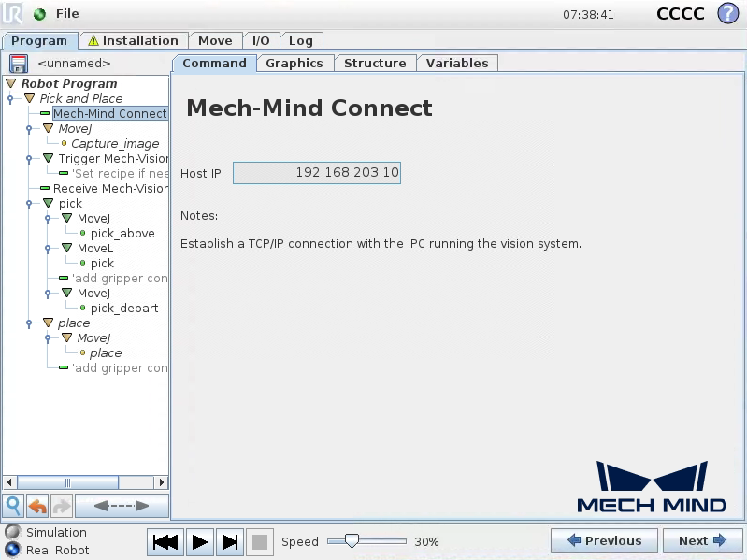Open the help question mark icon

click(x=727, y=14)
